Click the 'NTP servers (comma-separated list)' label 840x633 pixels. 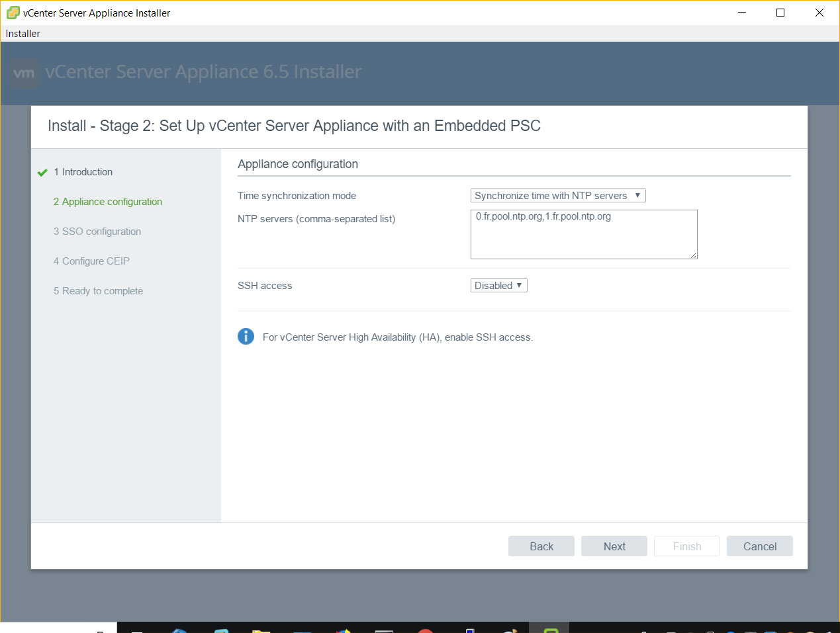(x=316, y=219)
